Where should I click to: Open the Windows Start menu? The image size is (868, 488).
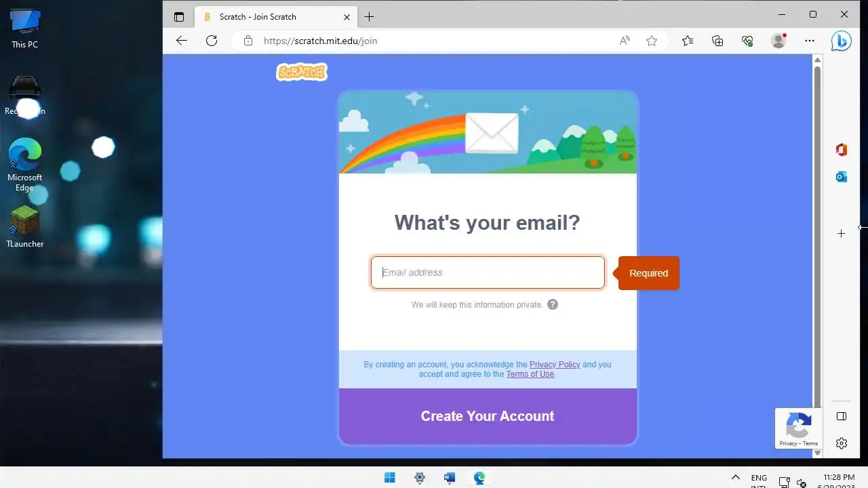[390, 478]
